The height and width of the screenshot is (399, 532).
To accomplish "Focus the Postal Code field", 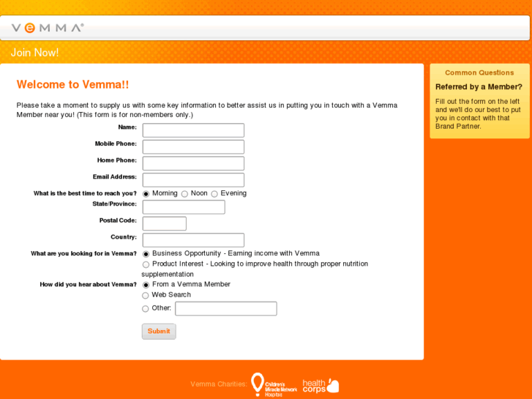I will (164, 223).
